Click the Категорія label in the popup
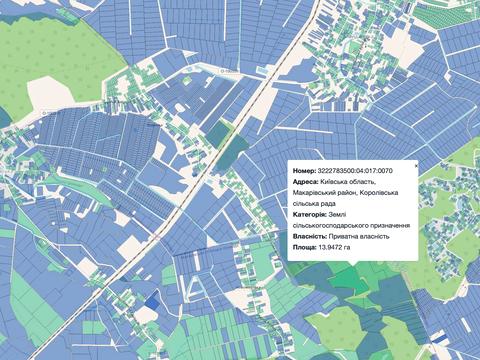480x360 pixels. [310, 215]
